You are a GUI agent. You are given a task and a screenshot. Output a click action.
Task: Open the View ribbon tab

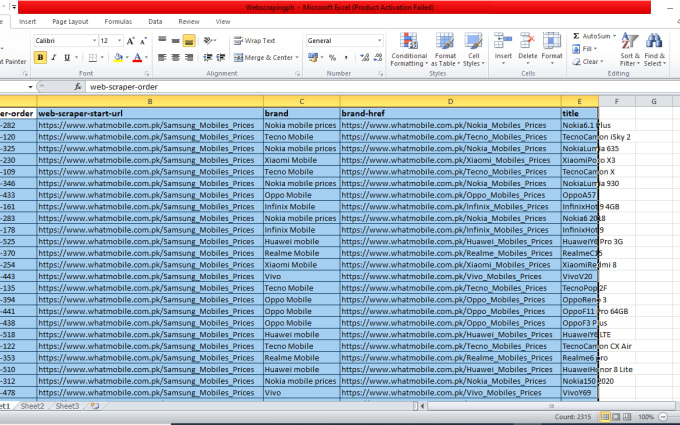coord(223,22)
